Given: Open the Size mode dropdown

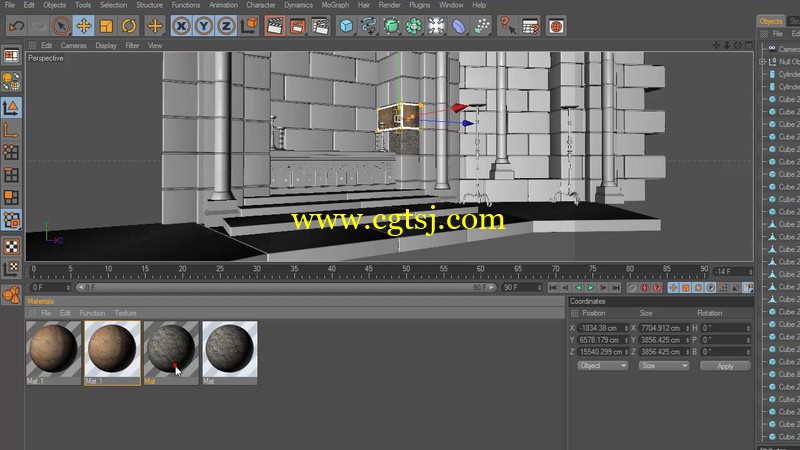Looking at the screenshot, I should pos(664,366).
